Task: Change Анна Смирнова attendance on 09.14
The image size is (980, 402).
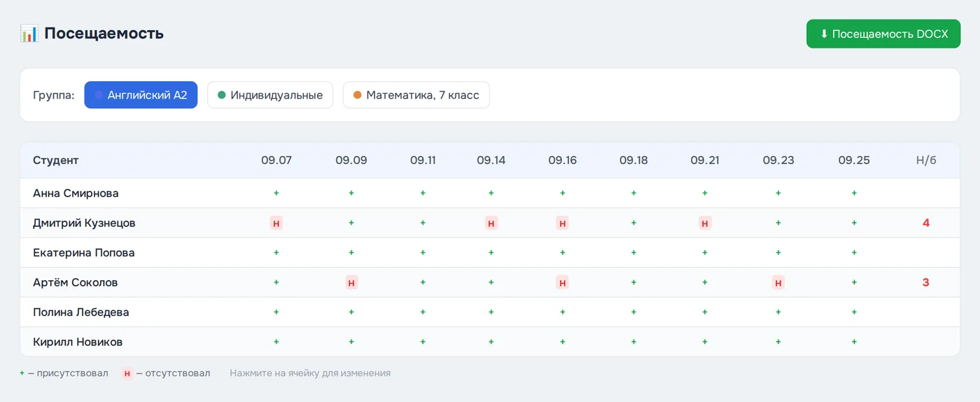Action: pyautogui.click(x=491, y=193)
